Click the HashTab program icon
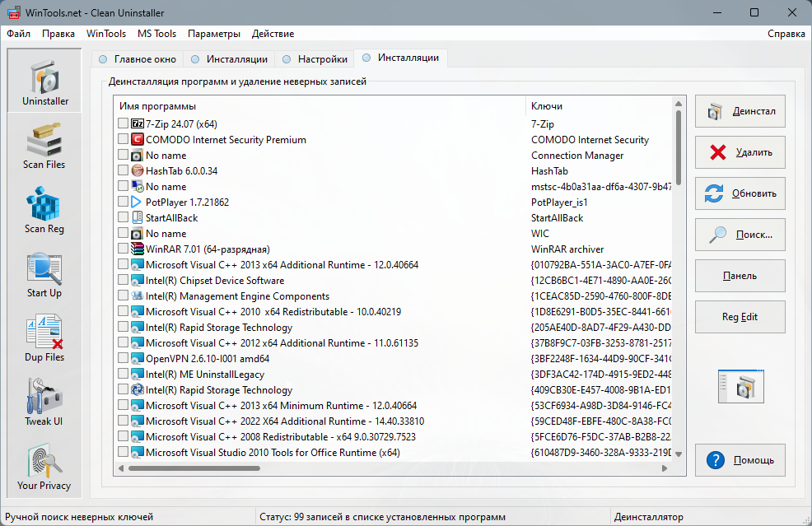Image resolution: width=812 pixels, height=526 pixels. pos(138,170)
